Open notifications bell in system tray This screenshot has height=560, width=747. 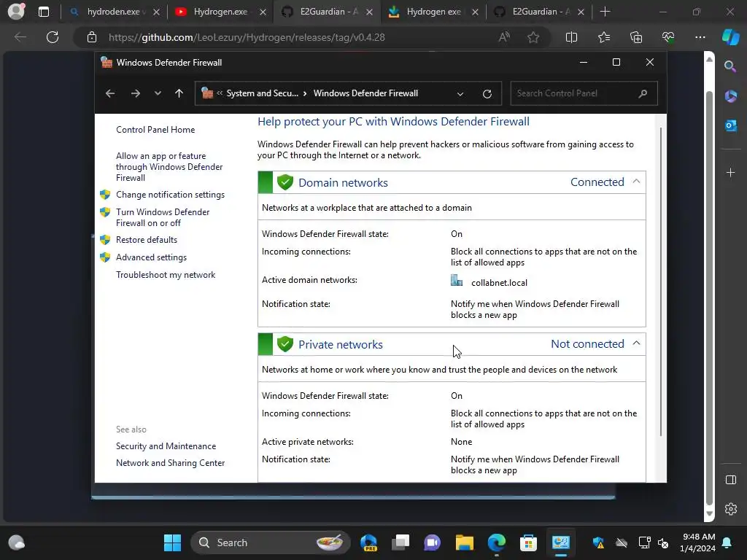click(x=727, y=542)
